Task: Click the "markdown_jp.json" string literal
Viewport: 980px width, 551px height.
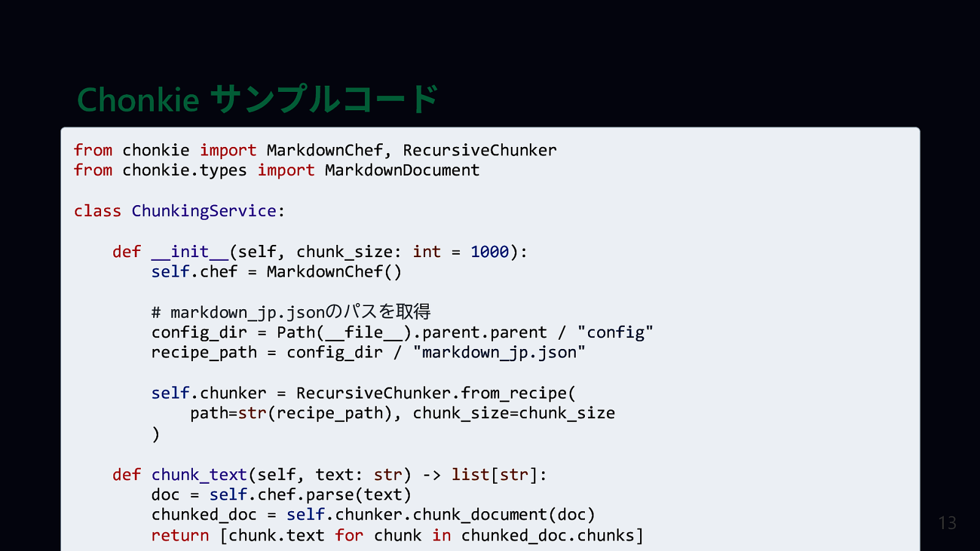Action: [499, 353]
